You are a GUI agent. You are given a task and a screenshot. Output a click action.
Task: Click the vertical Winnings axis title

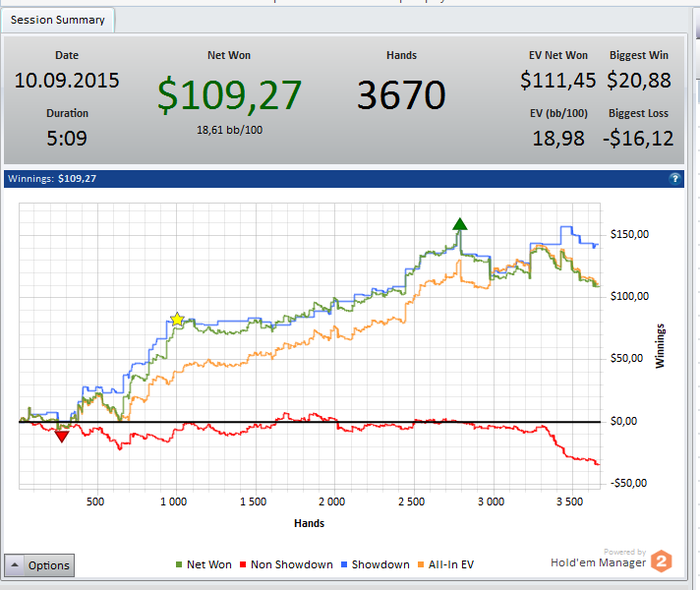pyautogui.click(x=659, y=346)
